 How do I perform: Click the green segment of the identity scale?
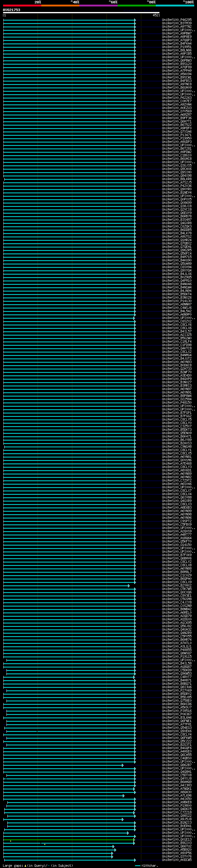[x=136, y=6]
